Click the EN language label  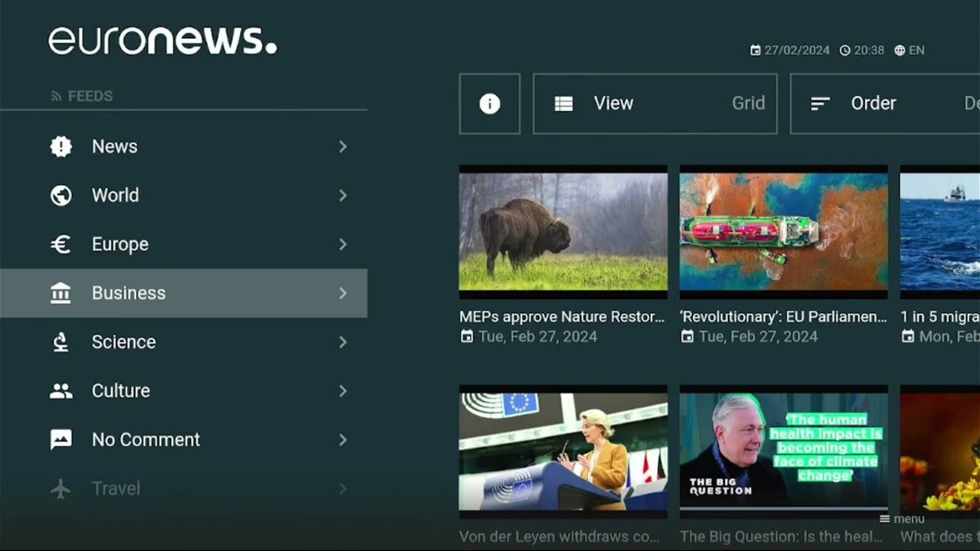click(916, 51)
